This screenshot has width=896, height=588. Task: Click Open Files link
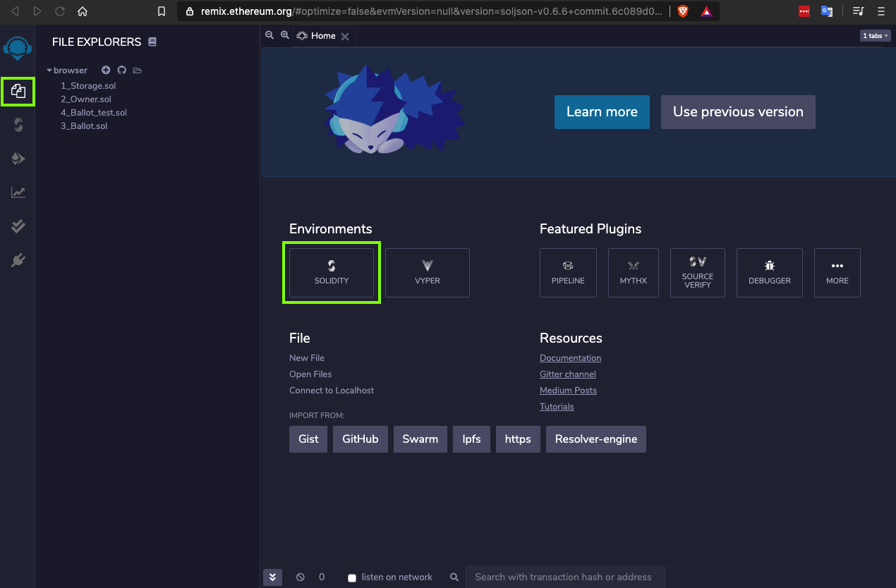[310, 374]
